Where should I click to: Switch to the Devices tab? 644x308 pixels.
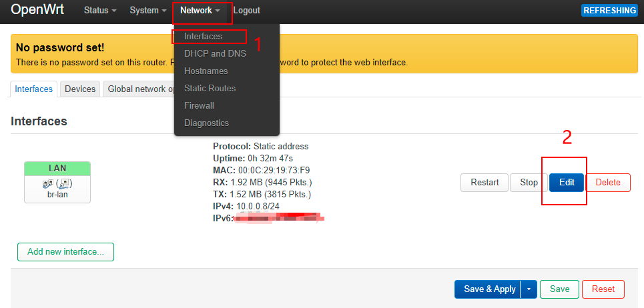point(80,89)
